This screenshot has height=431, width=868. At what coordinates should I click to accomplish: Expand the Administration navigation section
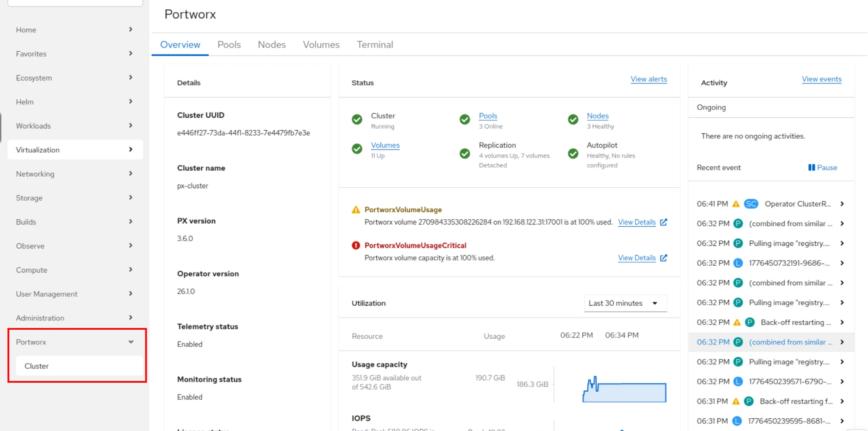(75, 318)
